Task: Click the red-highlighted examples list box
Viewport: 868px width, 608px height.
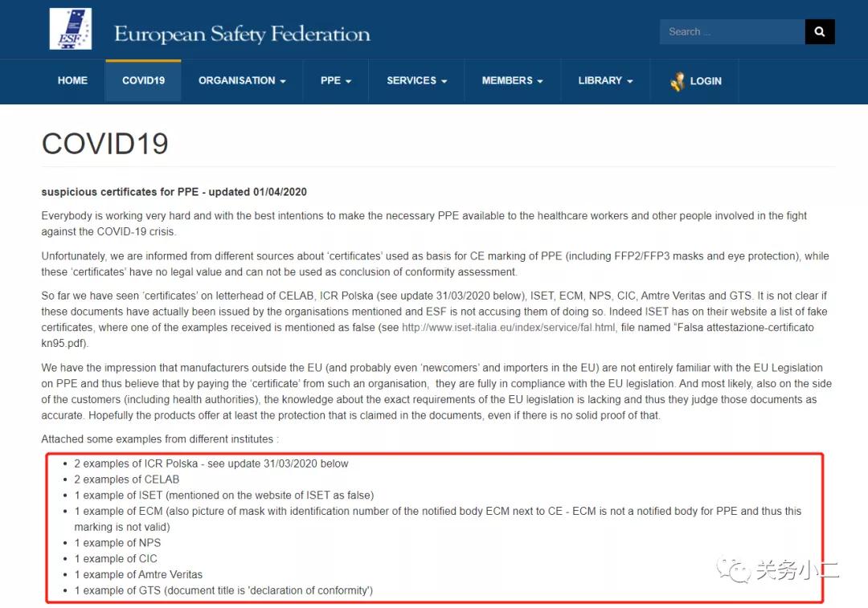Action: click(x=434, y=528)
